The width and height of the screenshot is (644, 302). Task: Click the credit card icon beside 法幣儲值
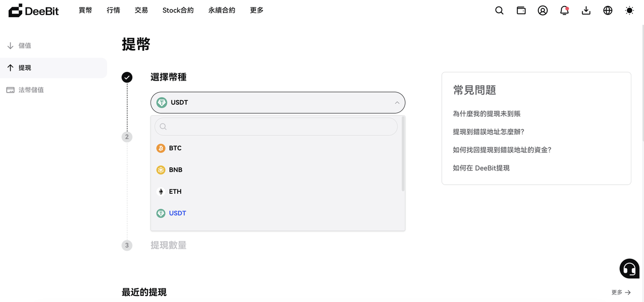pyautogui.click(x=10, y=90)
